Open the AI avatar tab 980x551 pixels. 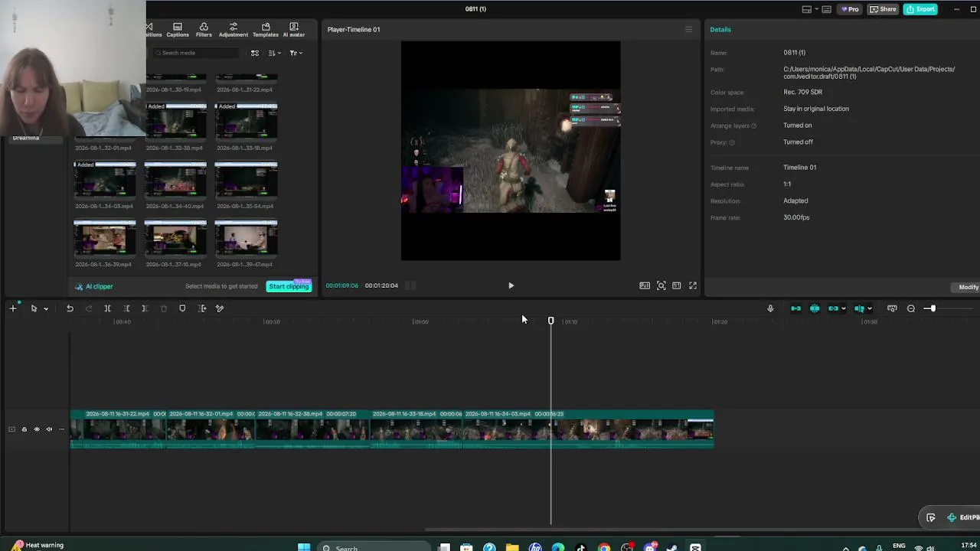(x=294, y=30)
